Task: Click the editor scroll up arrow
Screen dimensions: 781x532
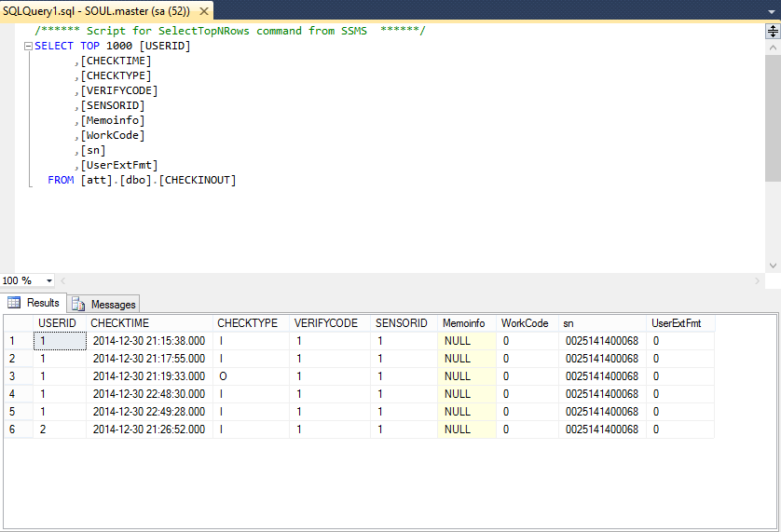Action: pyautogui.click(x=773, y=48)
